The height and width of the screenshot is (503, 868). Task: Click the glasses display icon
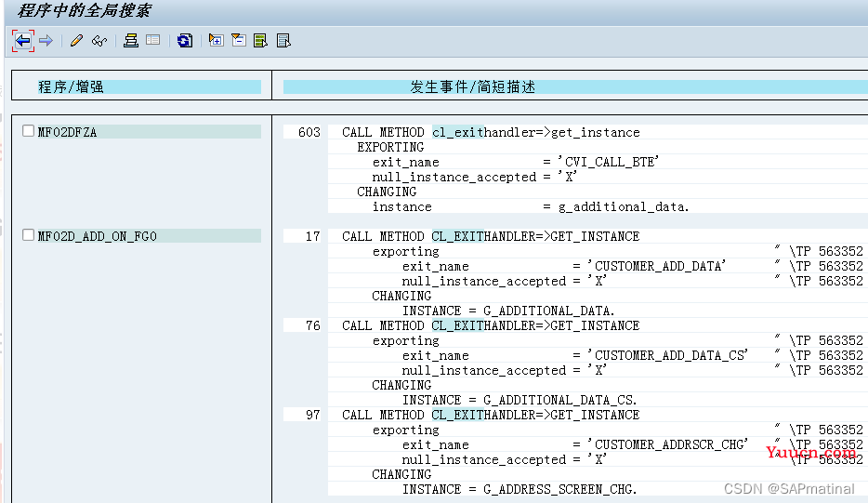pos(99,40)
